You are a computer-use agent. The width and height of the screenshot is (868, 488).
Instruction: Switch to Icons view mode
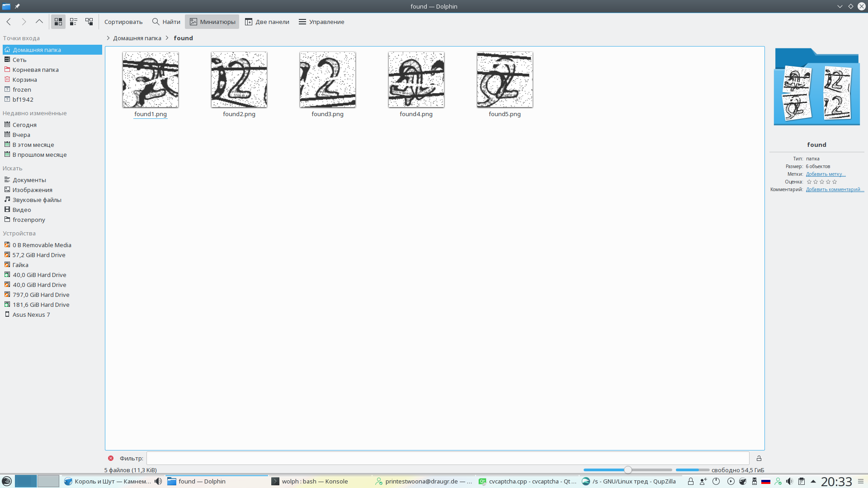58,22
